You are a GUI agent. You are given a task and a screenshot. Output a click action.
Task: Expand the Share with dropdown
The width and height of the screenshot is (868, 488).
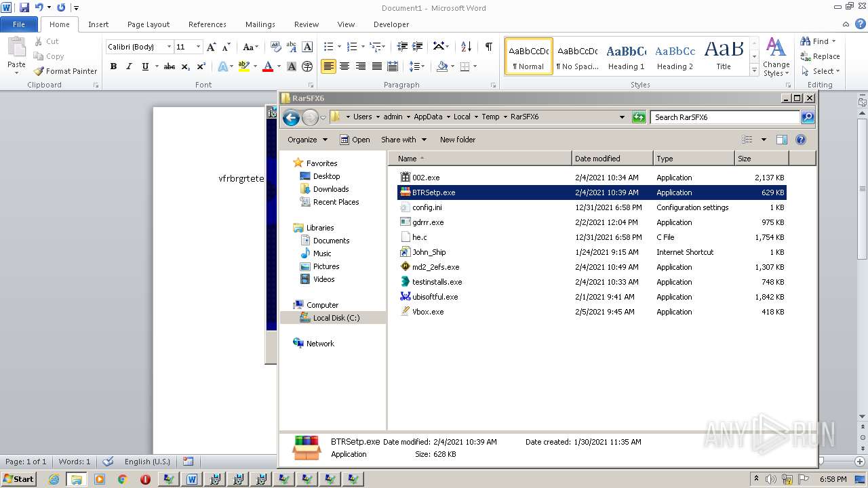tap(404, 140)
